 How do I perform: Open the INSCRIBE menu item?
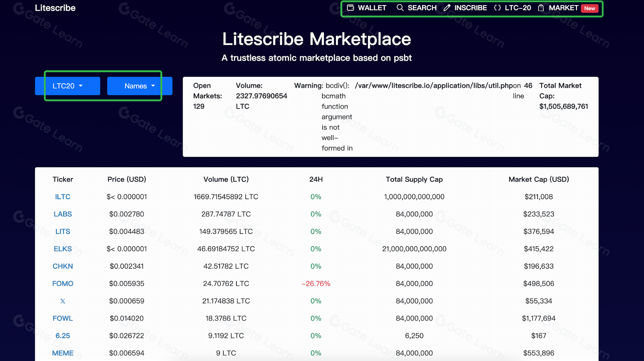[x=470, y=8]
